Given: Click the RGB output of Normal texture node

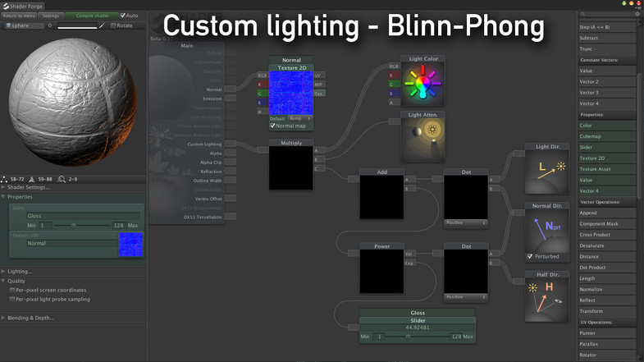Looking at the screenshot, I should 263,76.
